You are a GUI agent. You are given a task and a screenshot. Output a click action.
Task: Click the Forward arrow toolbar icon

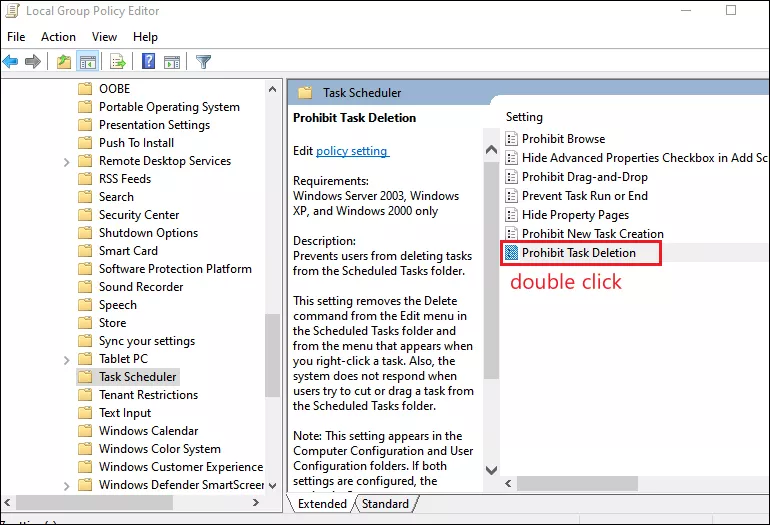click(33, 62)
